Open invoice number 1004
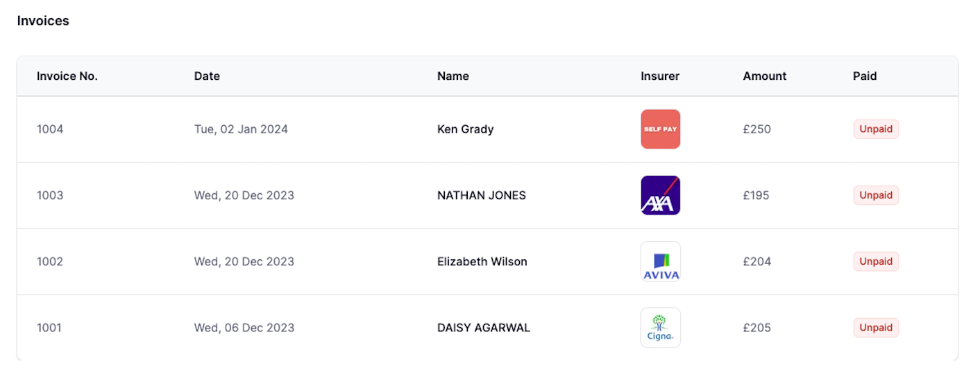Viewport: 980px width, 380px height. [x=50, y=129]
